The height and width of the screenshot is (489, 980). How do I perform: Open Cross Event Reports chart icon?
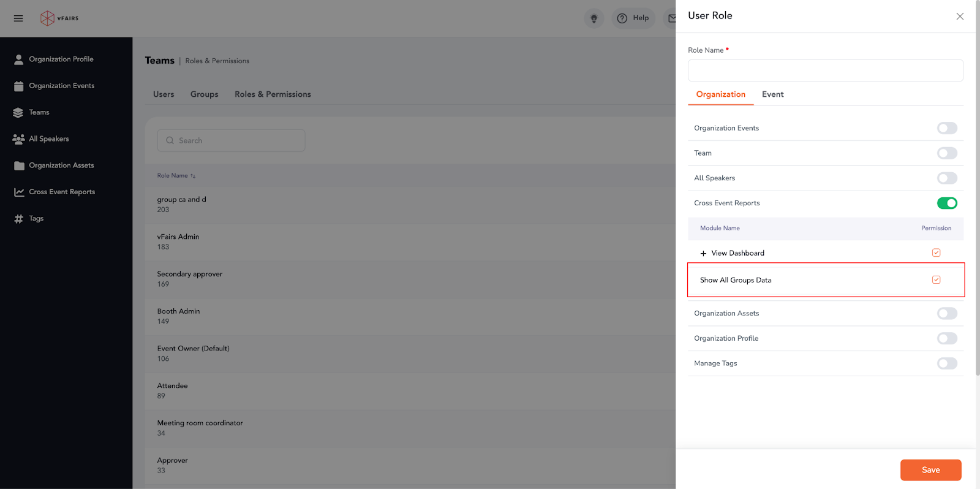coord(19,192)
